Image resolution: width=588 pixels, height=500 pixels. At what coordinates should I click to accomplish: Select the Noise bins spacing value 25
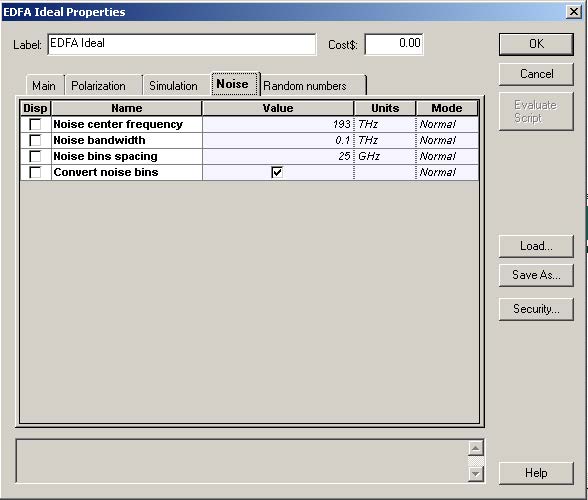pos(278,156)
